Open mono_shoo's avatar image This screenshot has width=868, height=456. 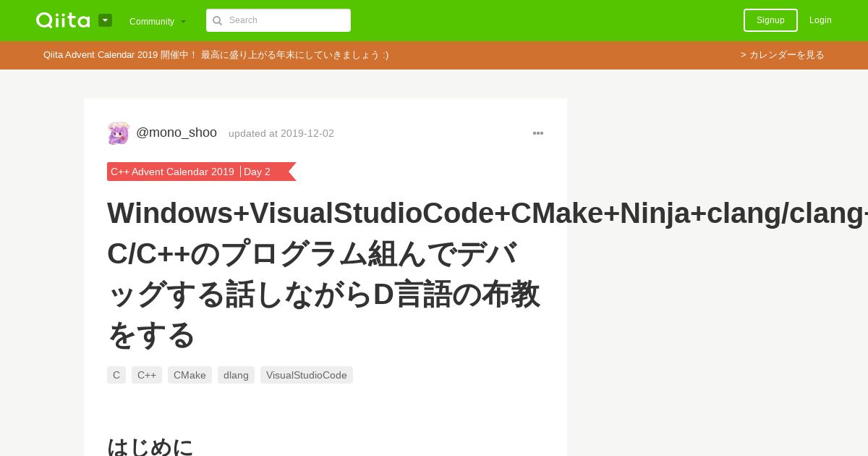[118, 133]
